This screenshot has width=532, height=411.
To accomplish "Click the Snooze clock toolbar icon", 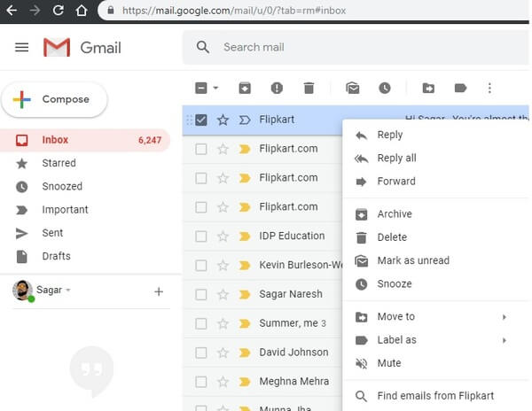I will (x=385, y=88).
